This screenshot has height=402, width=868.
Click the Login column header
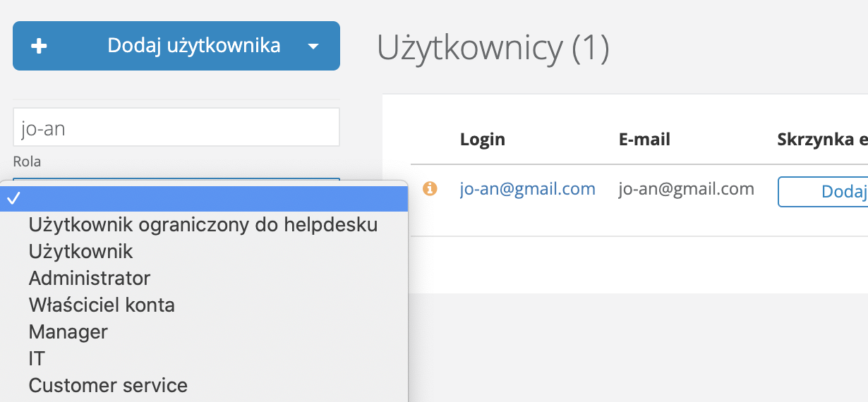point(483,140)
